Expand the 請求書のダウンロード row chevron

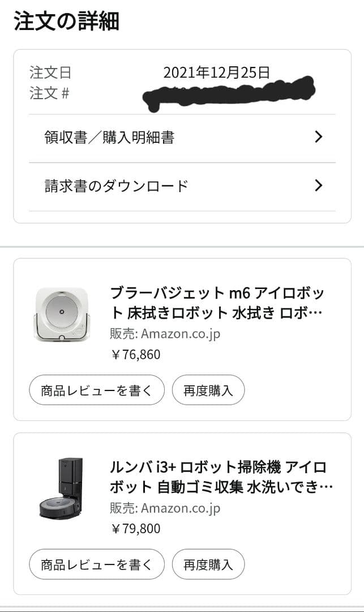tap(319, 185)
